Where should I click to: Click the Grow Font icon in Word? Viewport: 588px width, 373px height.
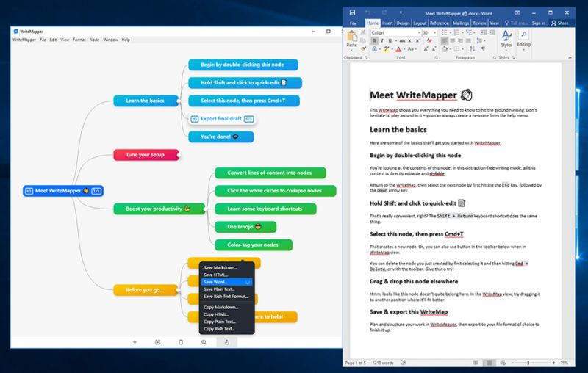pyautogui.click(x=426, y=48)
